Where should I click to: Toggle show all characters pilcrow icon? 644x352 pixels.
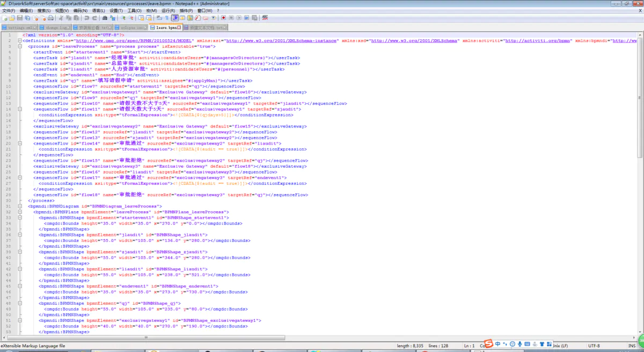[x=167, y=18]
